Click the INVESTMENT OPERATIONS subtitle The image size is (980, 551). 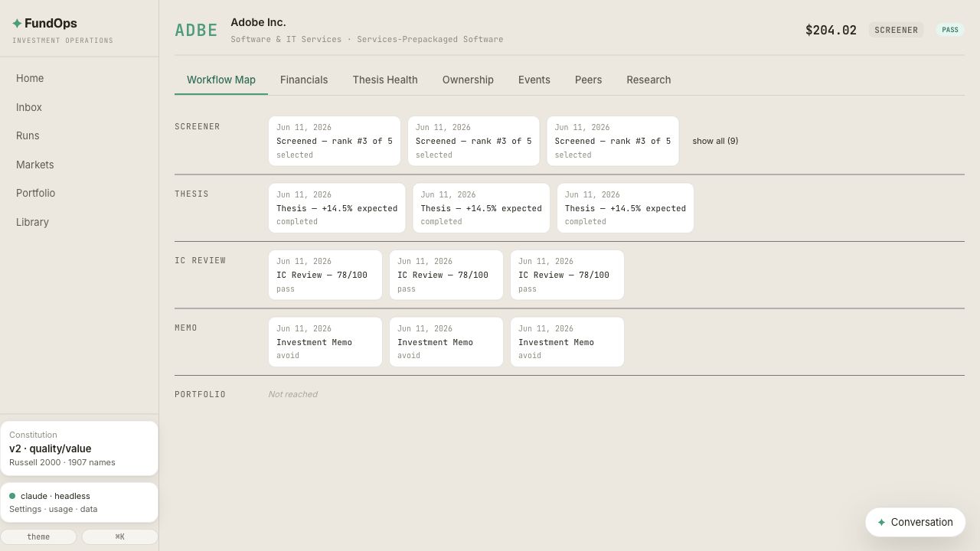pos(63,41)
